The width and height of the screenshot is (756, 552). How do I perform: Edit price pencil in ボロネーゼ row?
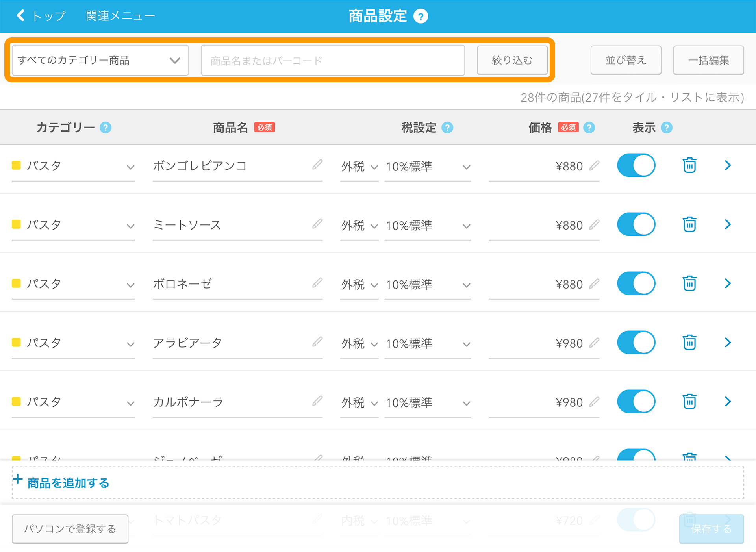[x=594, y=284]
